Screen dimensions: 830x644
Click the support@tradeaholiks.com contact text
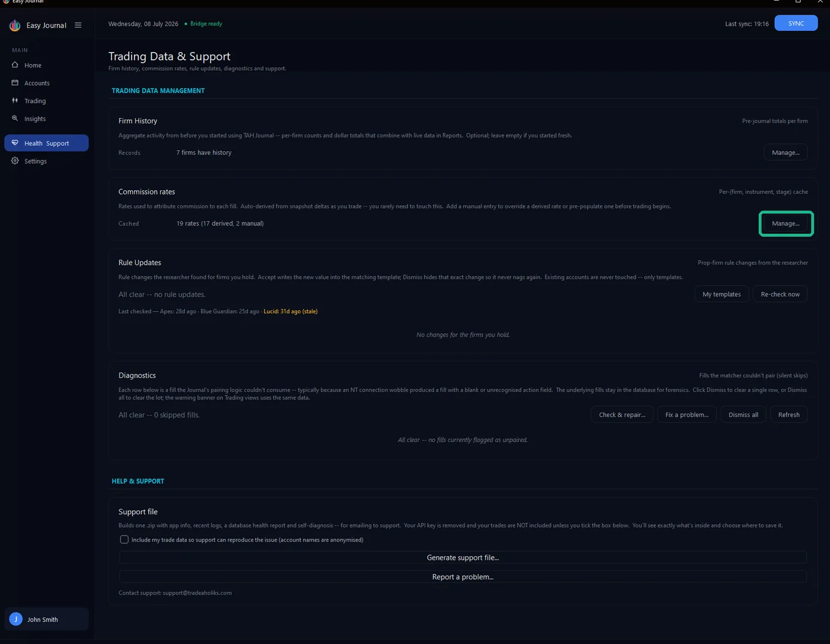click(197, 593)
